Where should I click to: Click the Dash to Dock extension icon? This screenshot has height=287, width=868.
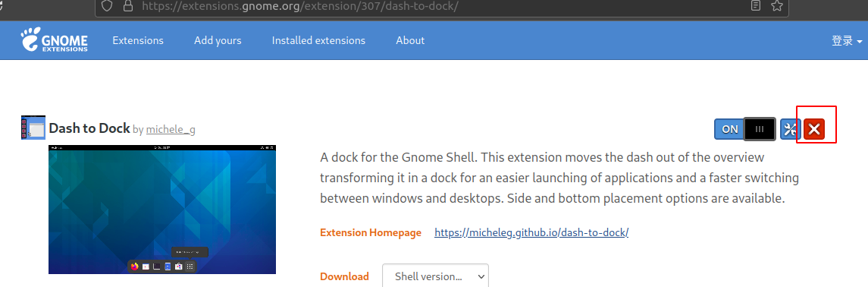(33, 128)
